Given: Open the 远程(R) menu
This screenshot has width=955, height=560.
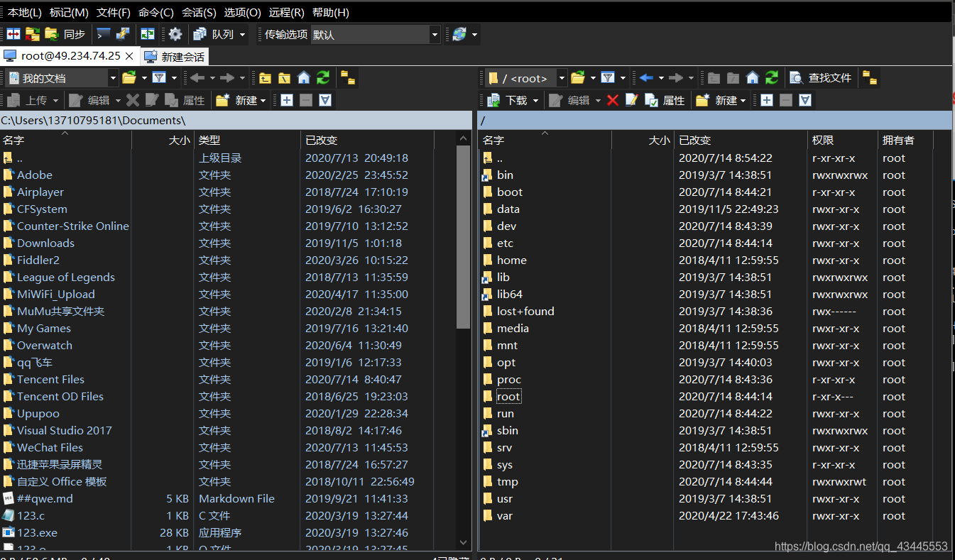Looking at the screenshot, I should tap(286, 13).
